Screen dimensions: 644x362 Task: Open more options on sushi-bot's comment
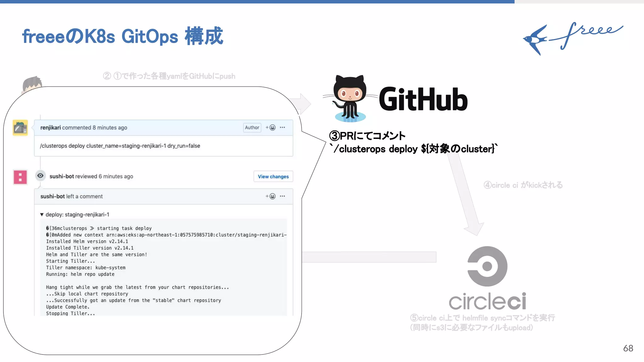tap(282, 196)
